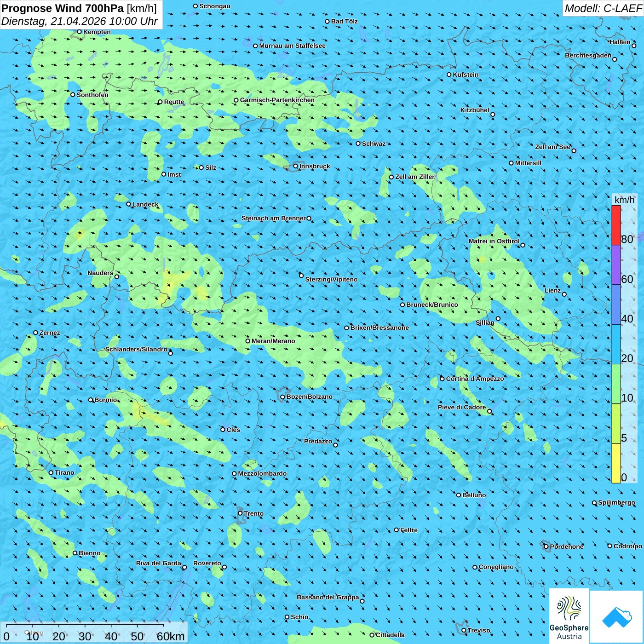Select the Kufstein map label
The image size is (644, 644).
pyautogui.click(x=466, y=75)
